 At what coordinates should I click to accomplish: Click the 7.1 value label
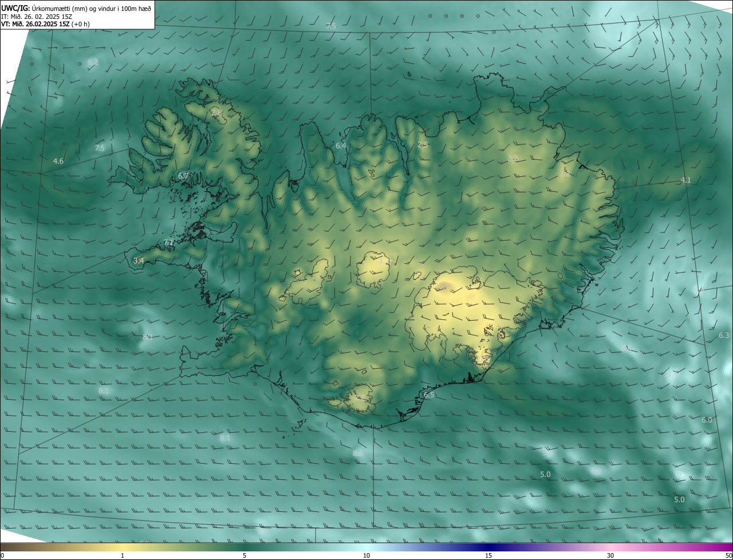pyautogui.click(x=168, y=243)
